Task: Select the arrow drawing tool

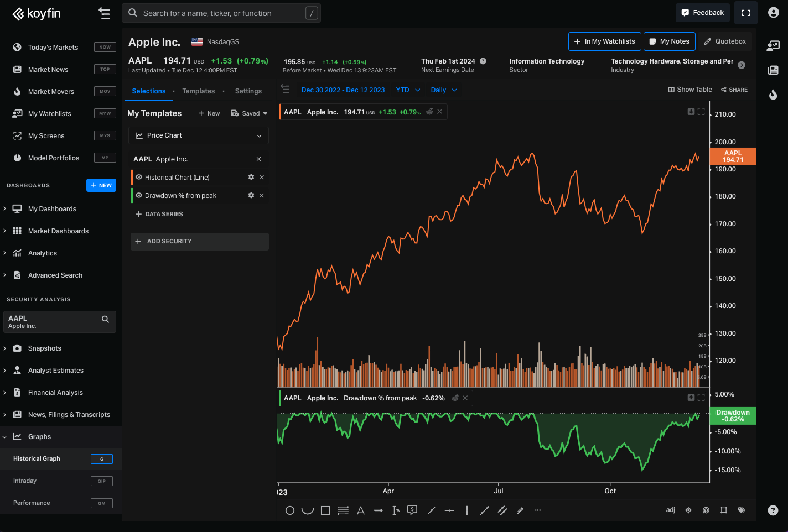Action: tap(379, 510)
